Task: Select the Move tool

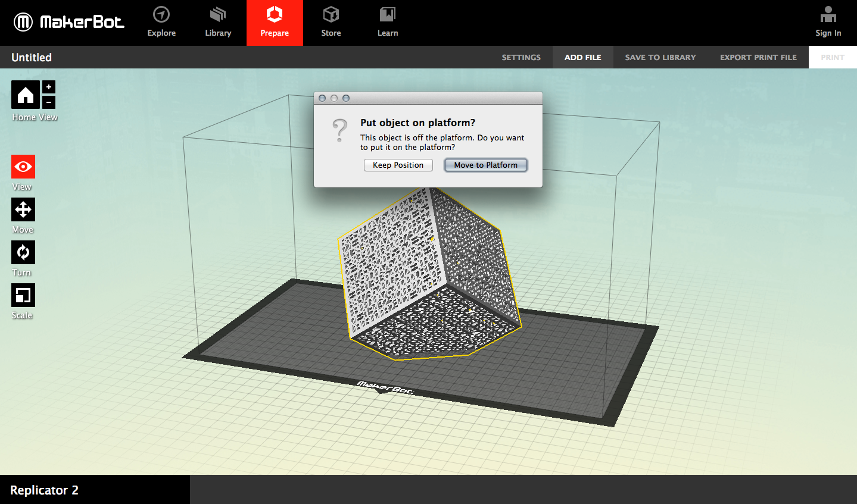Action: coord(23,209)
